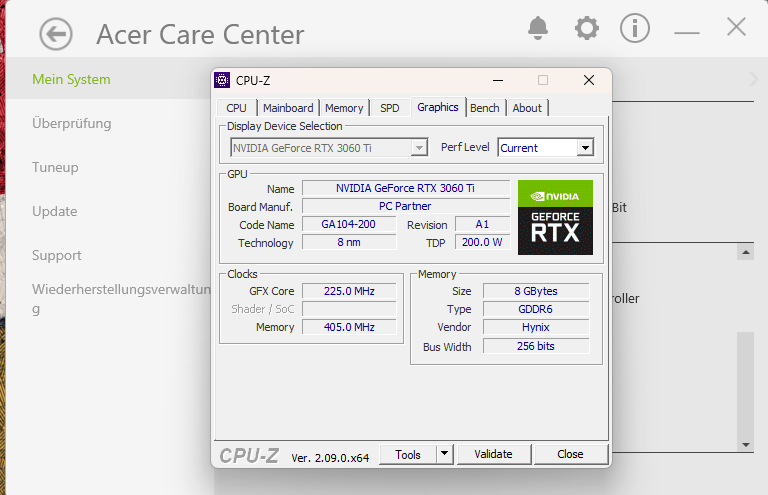Image resolution: width=768 pixels, height=495 pixels.
Task: Open the Tools dropdown arrow
Action: 444,454
